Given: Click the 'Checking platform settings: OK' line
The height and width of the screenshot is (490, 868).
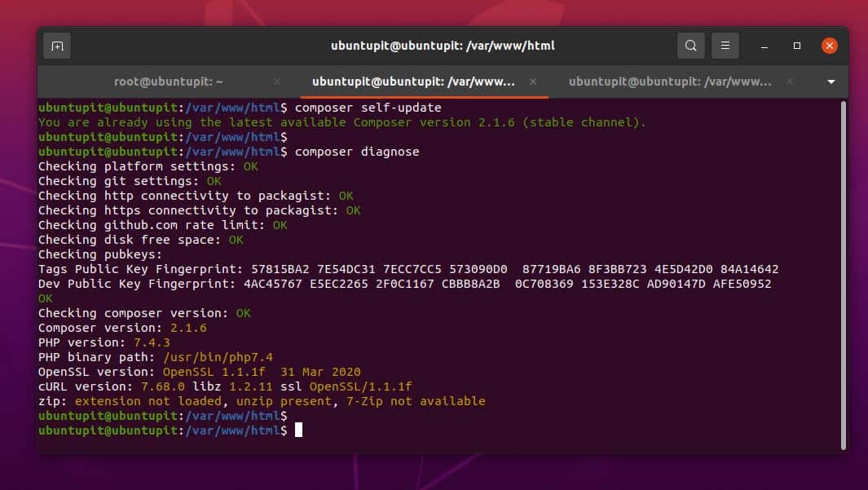Looking at the screenshot, I should point(148,166).
